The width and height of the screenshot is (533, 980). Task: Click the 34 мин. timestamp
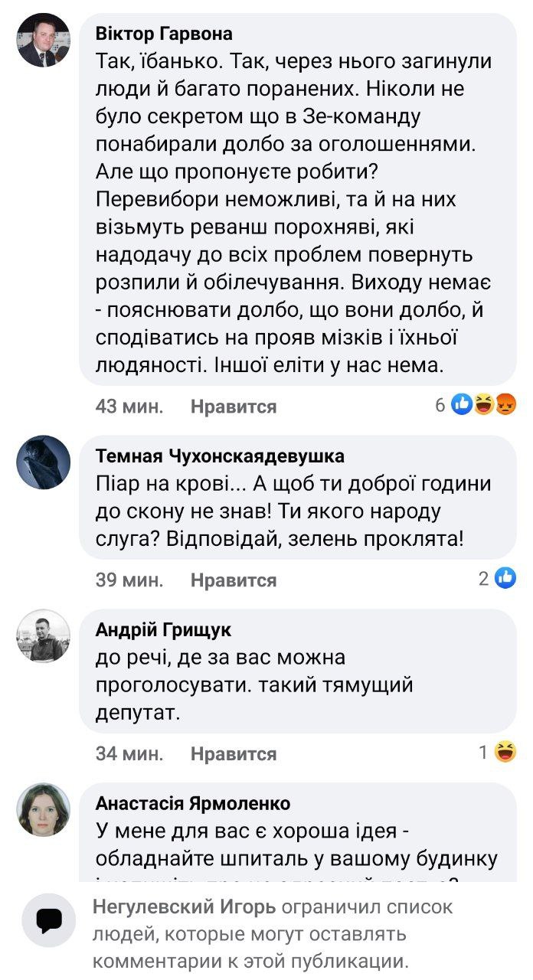[129, 754]
